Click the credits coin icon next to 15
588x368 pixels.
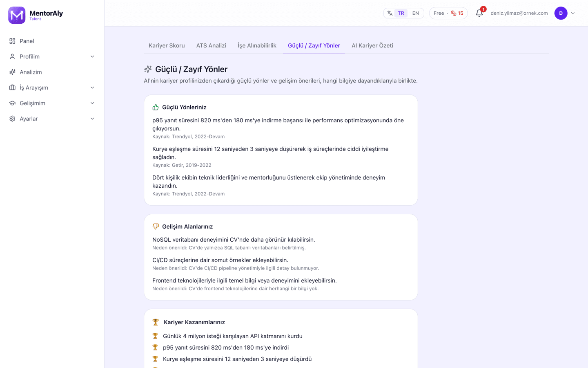tap(453, 13)
